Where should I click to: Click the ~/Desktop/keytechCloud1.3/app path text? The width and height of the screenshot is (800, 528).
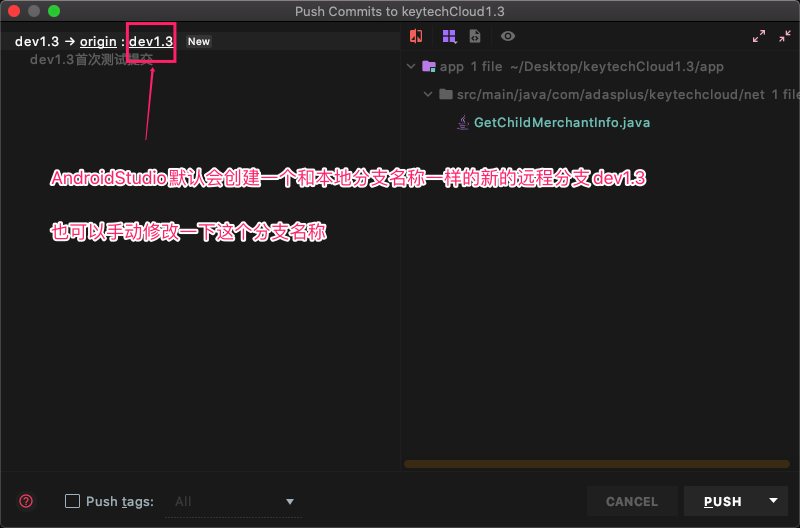tap(617, 67)
